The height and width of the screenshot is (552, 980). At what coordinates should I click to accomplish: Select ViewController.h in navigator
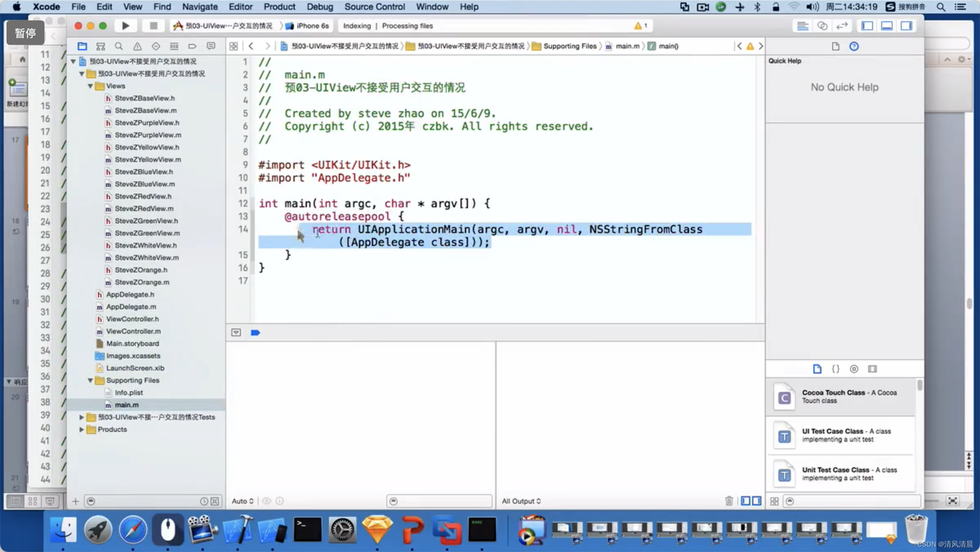pos(132,319)
